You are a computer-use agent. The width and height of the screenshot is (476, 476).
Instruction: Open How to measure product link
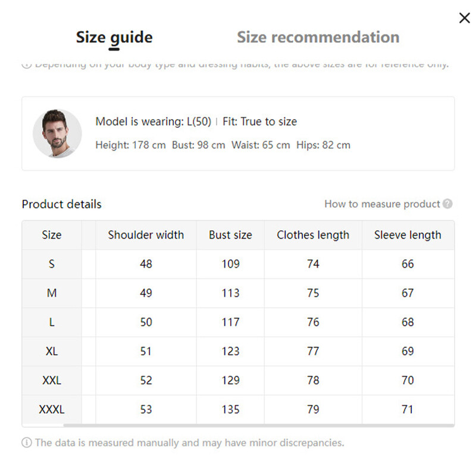point(382,204)
